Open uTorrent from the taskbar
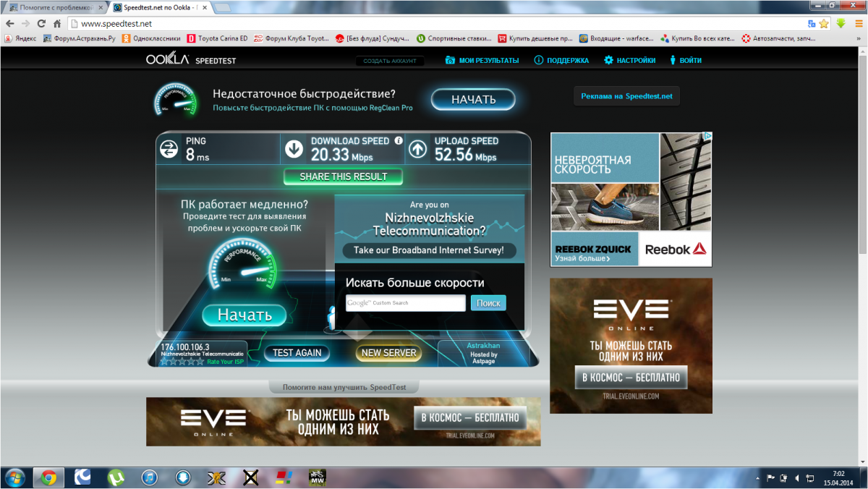 116,477
